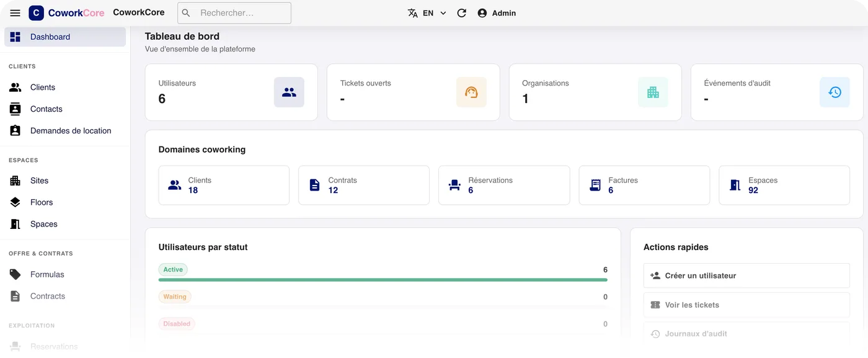Screen dimensions: 868x358
Task: Open the hamburger navigation menu
Action: tap(15, 13)
